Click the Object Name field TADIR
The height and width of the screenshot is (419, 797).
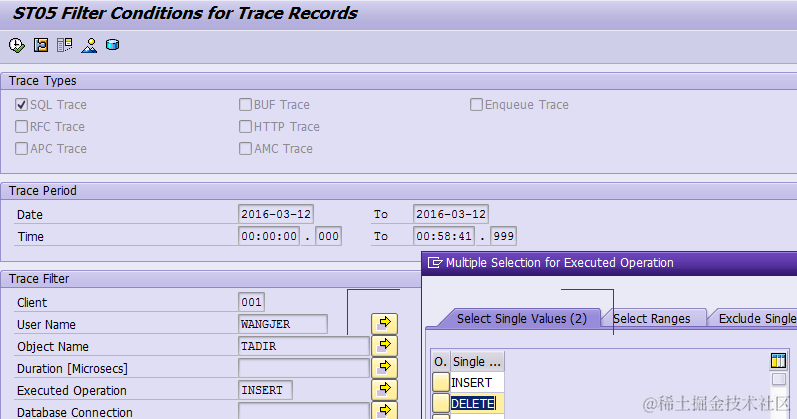(x=303, y=346)
